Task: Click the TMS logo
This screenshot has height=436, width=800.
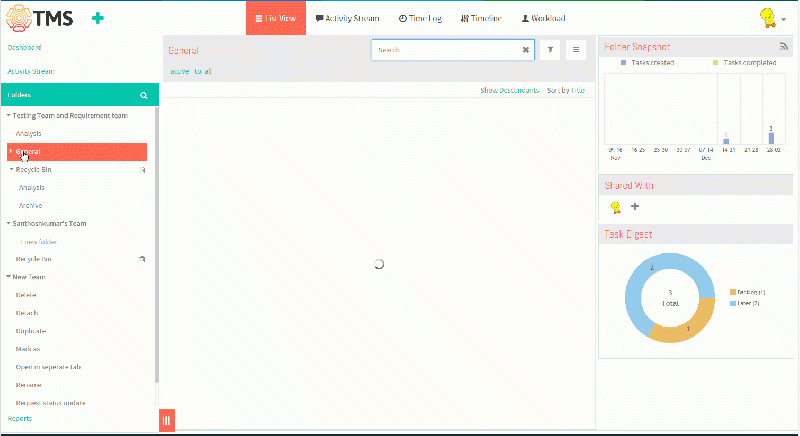Action: 40,18
